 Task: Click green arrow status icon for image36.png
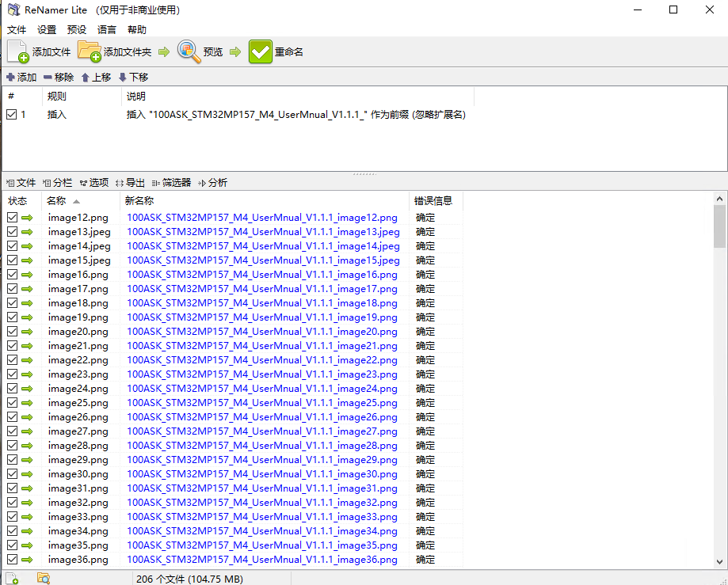(x=27, y=560)
